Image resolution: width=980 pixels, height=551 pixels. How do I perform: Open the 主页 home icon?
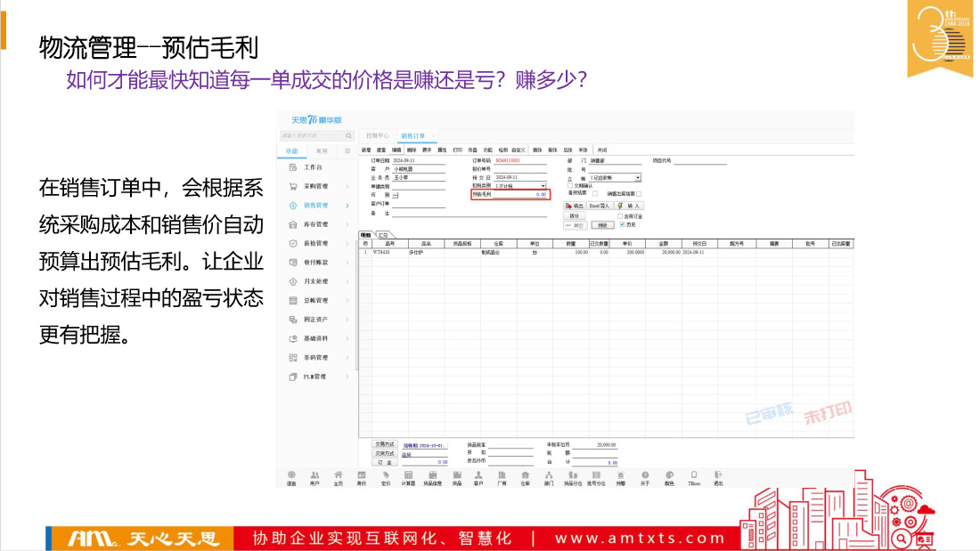pyautogui.click(x=338, y=477)
